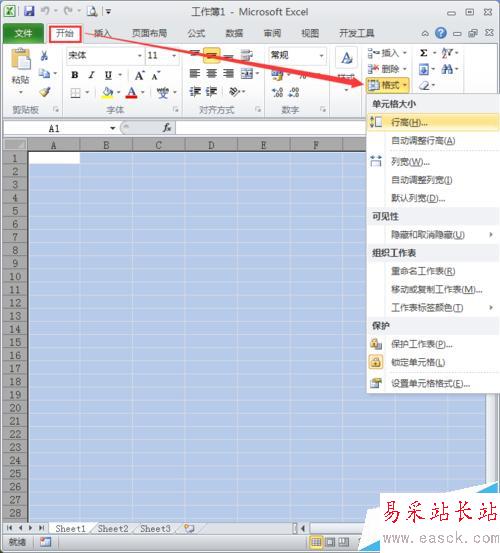This screenshot has width=500, height=553.
Task: Switch to the 开始 Home tab
Action: pyautogui.click(x=65, y=34)
